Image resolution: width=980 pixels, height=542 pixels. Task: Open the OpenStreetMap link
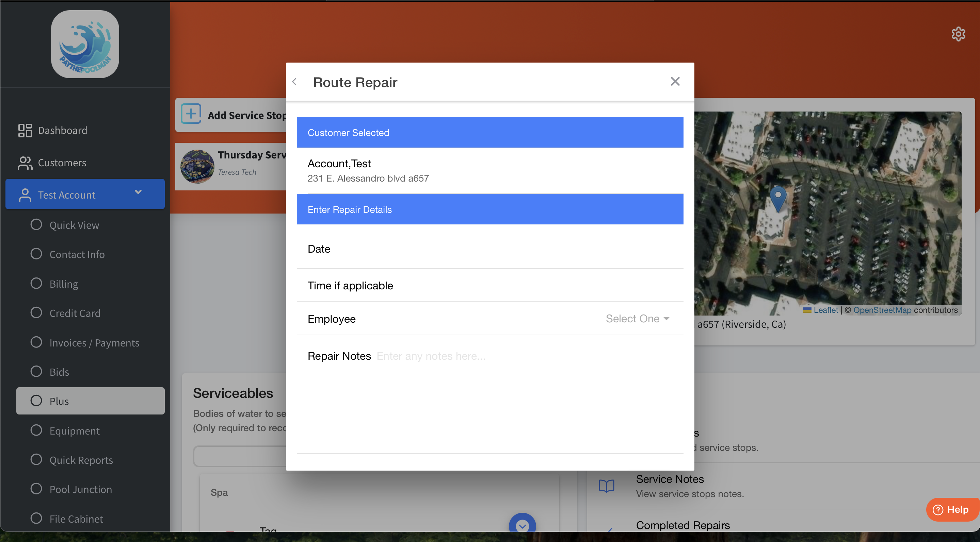coord(882,310)
